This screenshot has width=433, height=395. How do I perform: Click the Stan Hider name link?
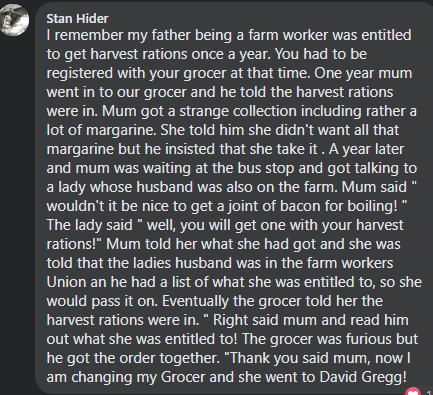pos(77,19)
